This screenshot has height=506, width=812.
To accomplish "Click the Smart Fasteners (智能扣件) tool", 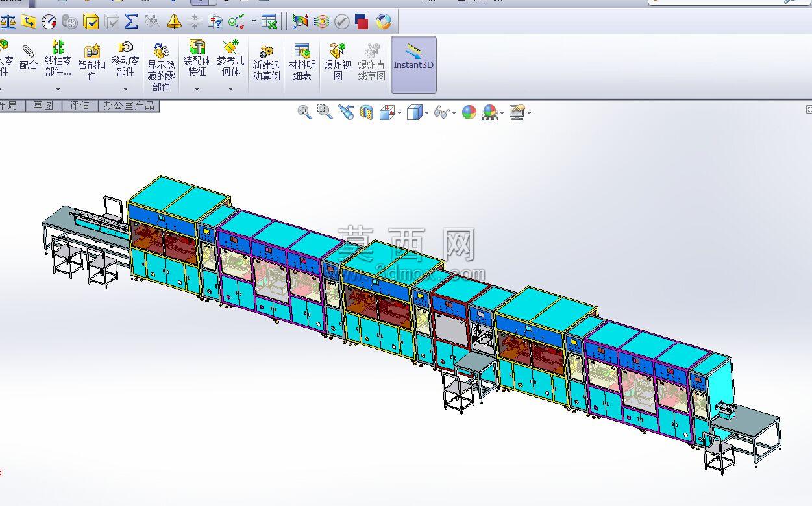I will click(x=92, y=62).
